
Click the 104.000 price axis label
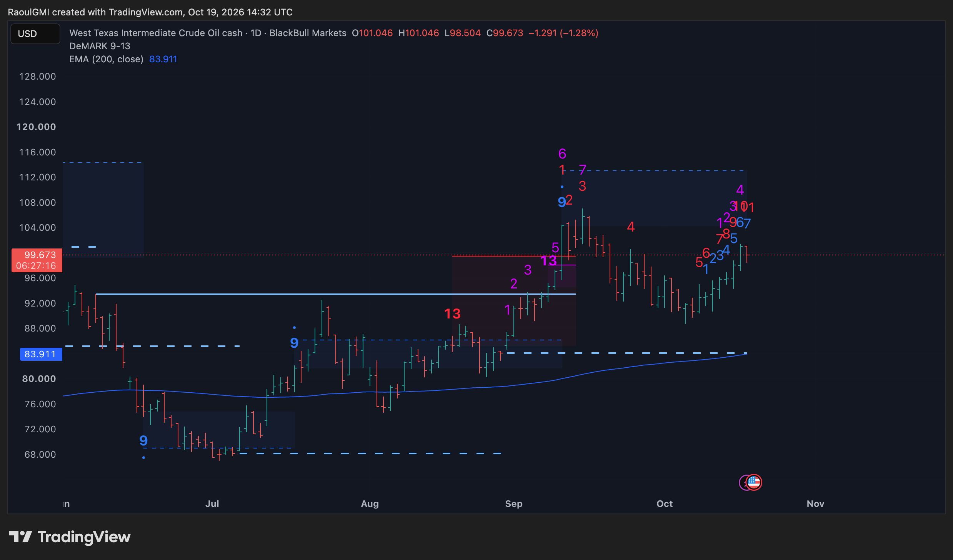point(38,228)
